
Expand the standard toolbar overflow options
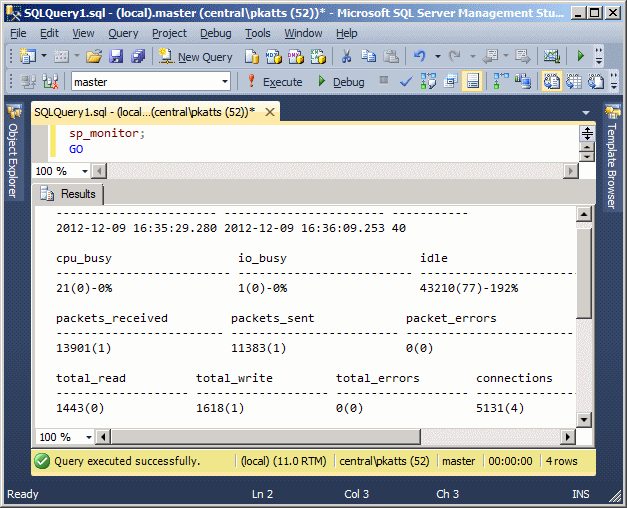[x=599, y=56]
